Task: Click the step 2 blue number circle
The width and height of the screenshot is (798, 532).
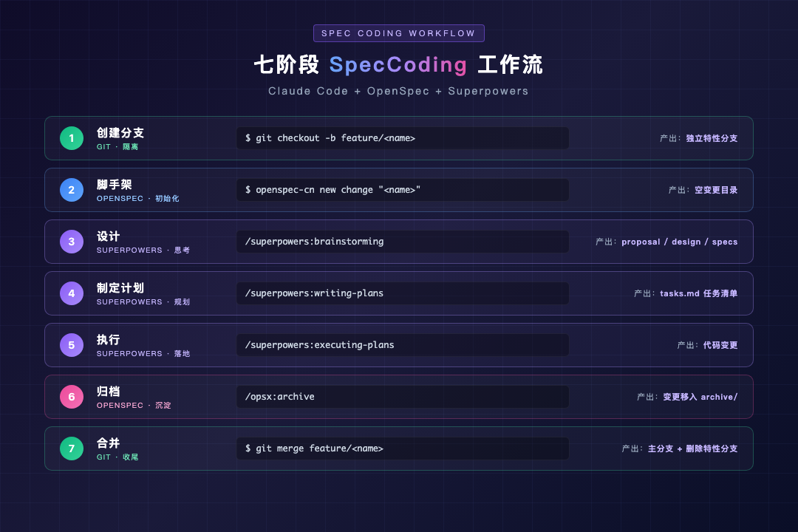Action: tap(72, 190)
